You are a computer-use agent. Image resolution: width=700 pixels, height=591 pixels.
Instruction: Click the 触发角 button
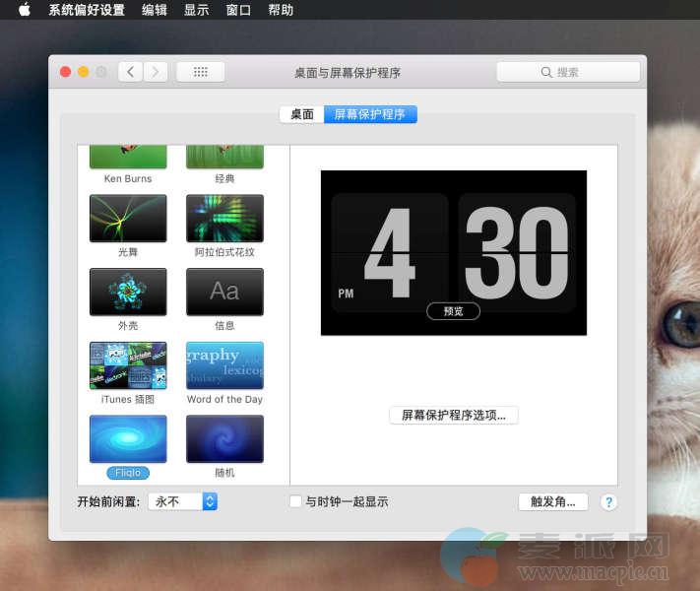(552, 501)
